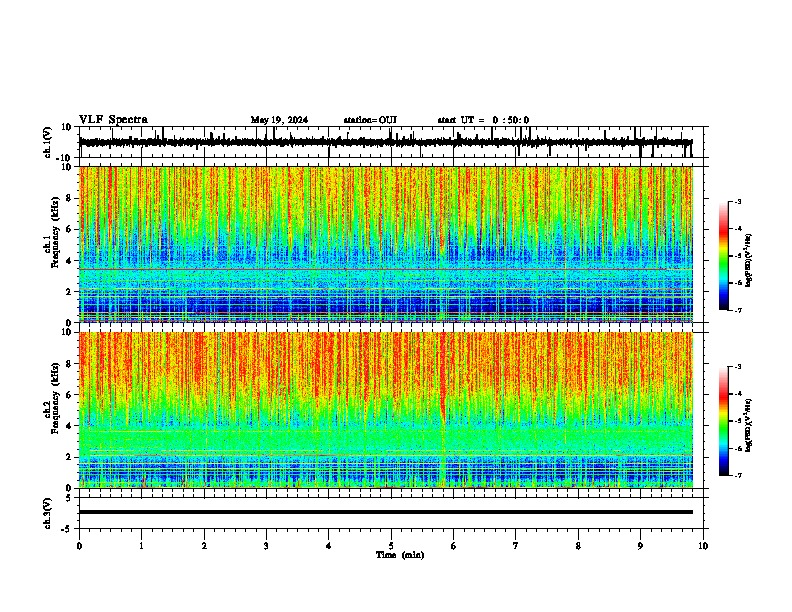792x612 pixels.
Task: Click the '-3' label on ch.2 colorbar
Action: pos(737,367)
